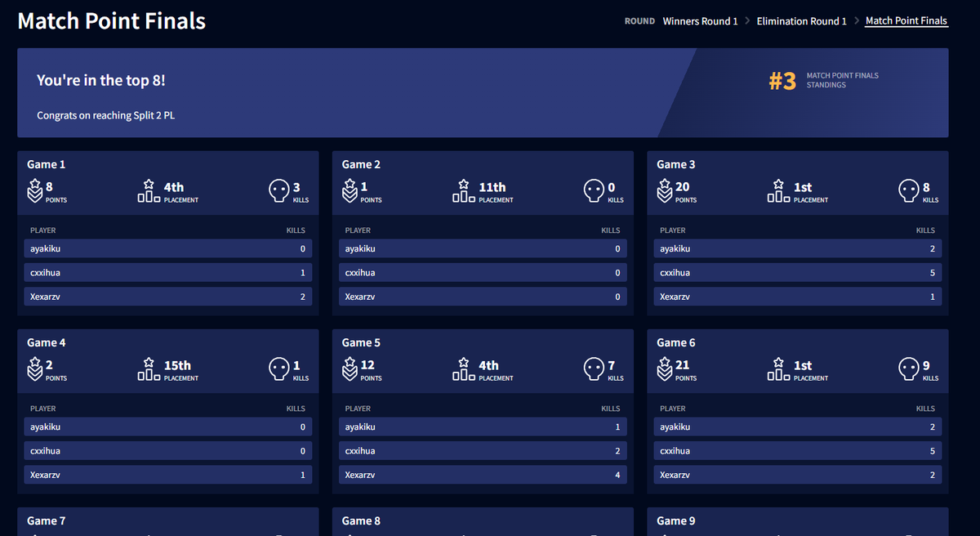Click the Game 6 points badge icon
Viewport: 980px width, 536px height.
[664, 369]
